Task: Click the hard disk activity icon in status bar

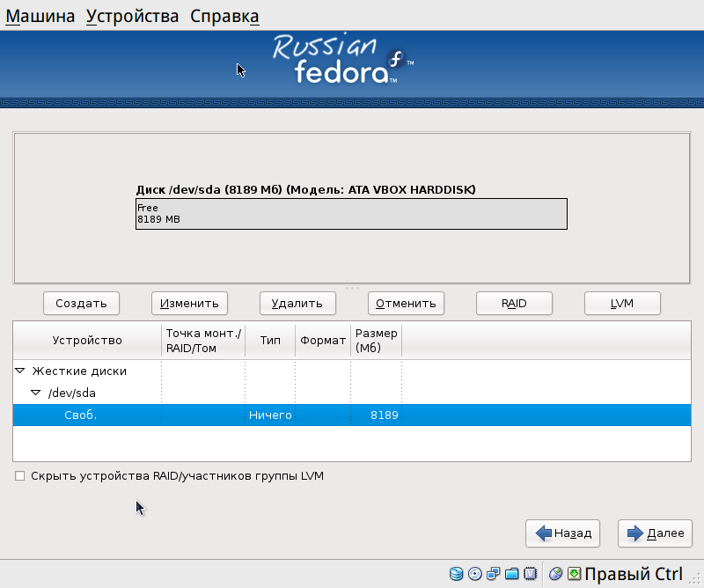Action: coord(456,574)
